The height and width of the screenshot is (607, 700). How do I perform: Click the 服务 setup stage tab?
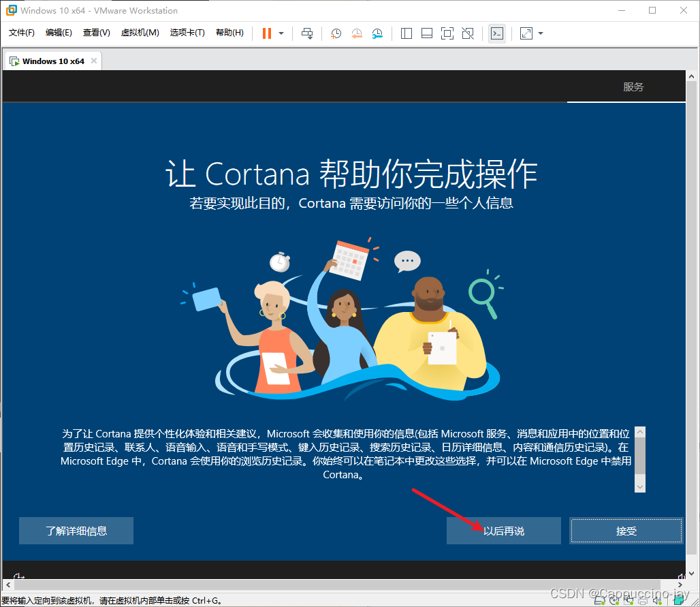click(x=633, y=87)
